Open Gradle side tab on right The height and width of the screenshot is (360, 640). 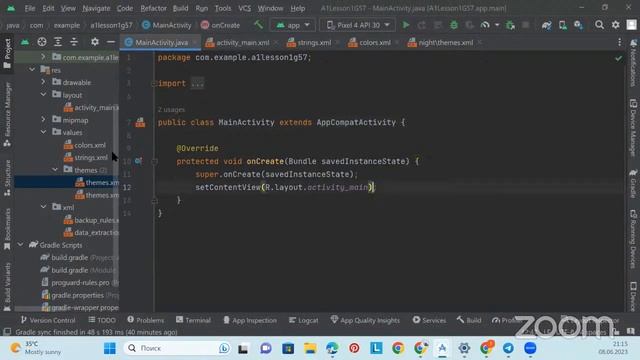[x=633, y=183]
